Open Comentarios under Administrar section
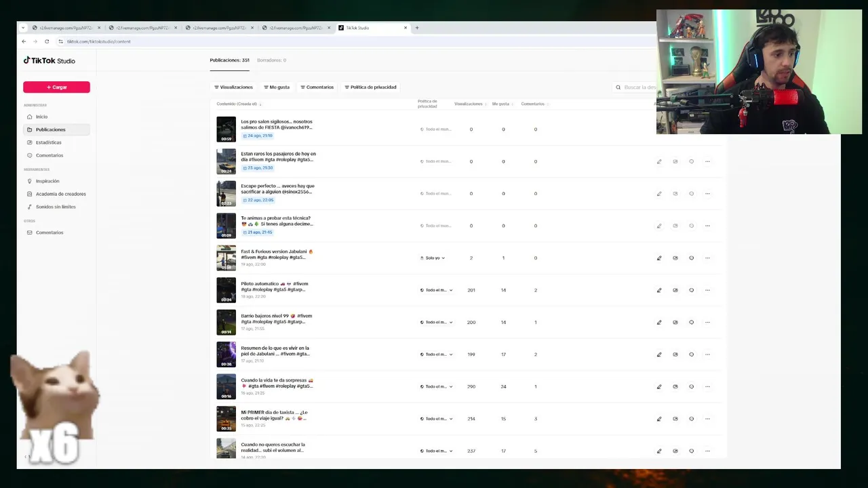The width and height of the screenshot is (868, 488). (56, 155)
